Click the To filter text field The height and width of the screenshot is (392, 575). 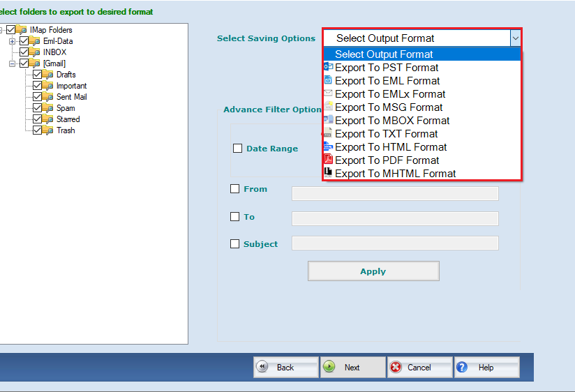[395, 218]
